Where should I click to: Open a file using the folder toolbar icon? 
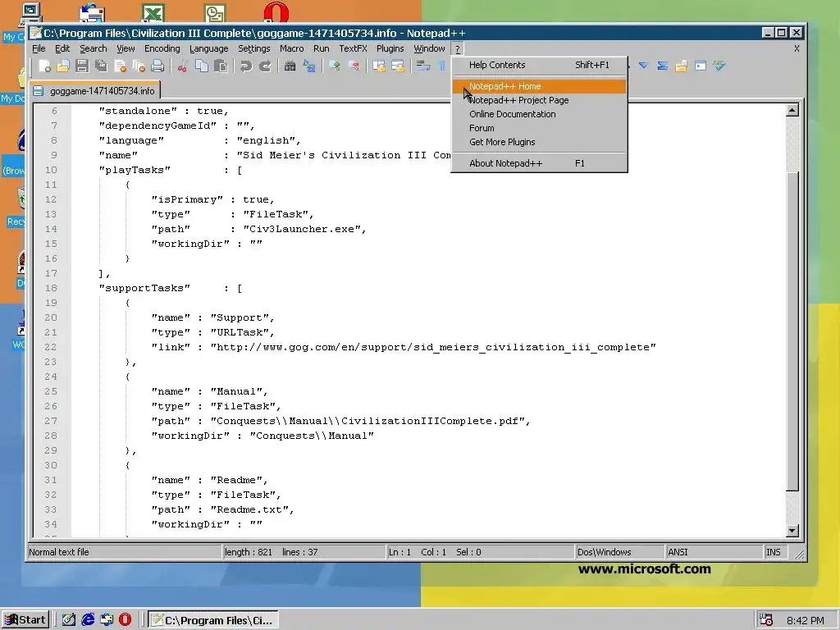(x=63, y=66)
